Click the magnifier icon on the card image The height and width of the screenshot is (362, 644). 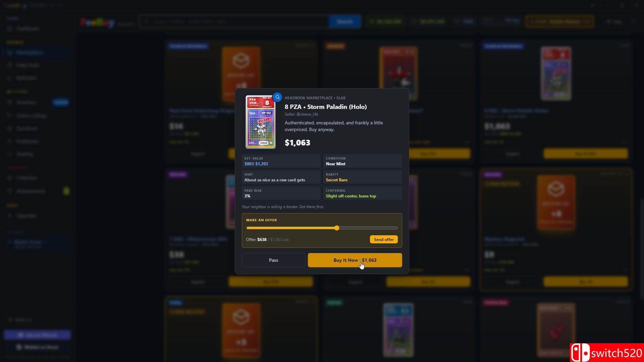[x=277, y=97]
